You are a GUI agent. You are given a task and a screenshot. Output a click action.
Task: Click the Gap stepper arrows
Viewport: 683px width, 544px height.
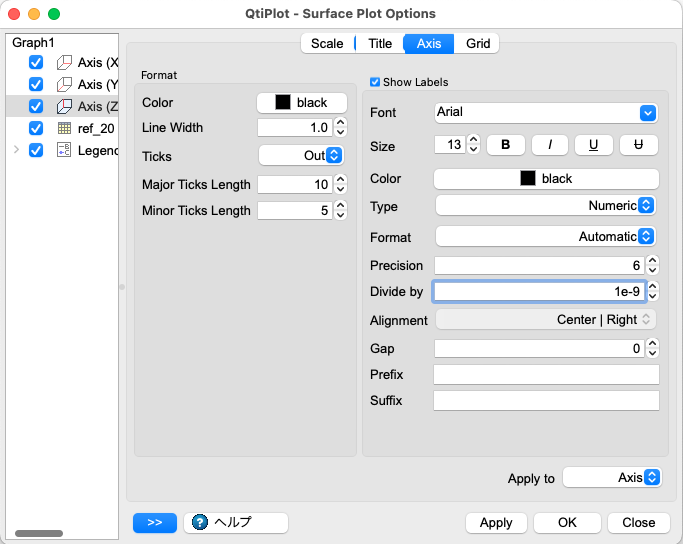click(652, 348)
